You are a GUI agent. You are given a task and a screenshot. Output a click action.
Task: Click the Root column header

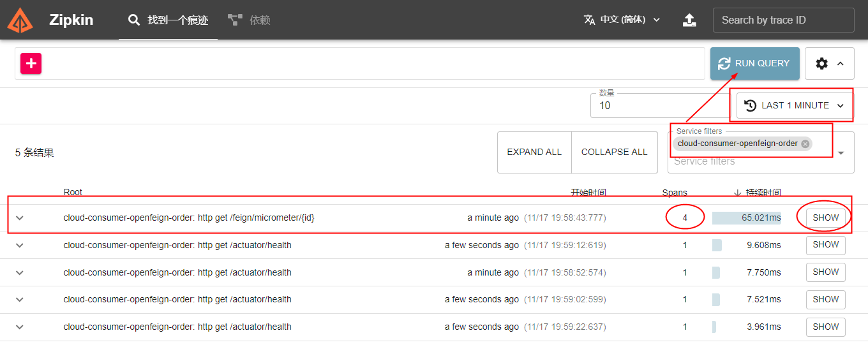point(73,192)
